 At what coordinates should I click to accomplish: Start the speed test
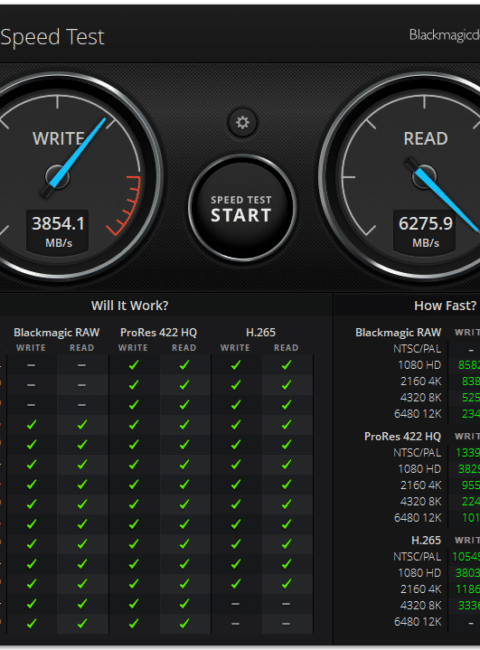pos(242,209)
